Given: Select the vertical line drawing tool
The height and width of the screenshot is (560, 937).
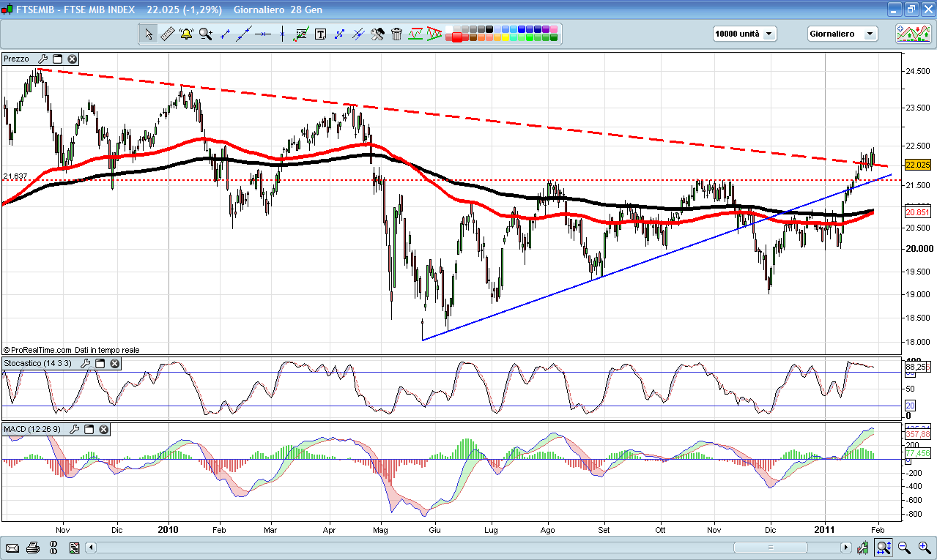Looking at the screenshot, I should (x=282, y=34).
